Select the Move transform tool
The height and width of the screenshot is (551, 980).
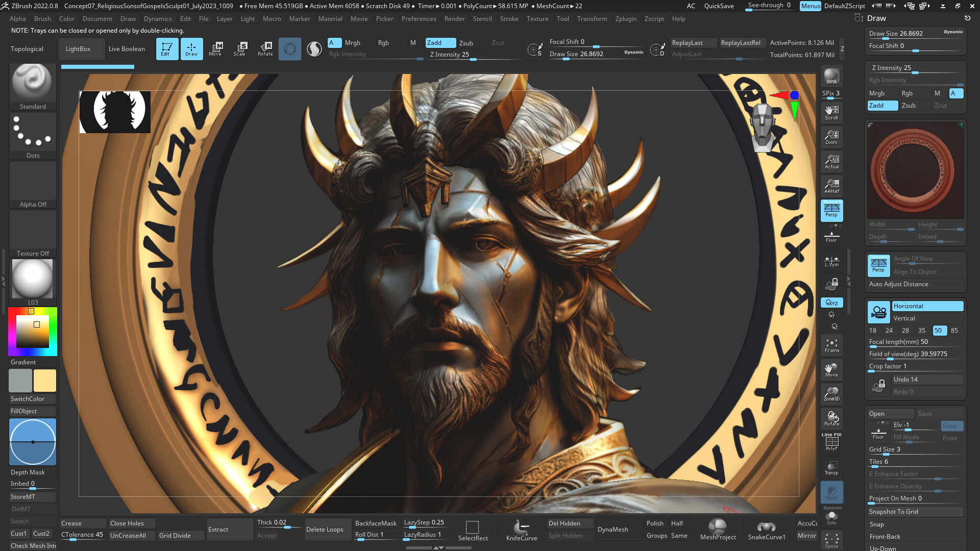pos(215,49)
